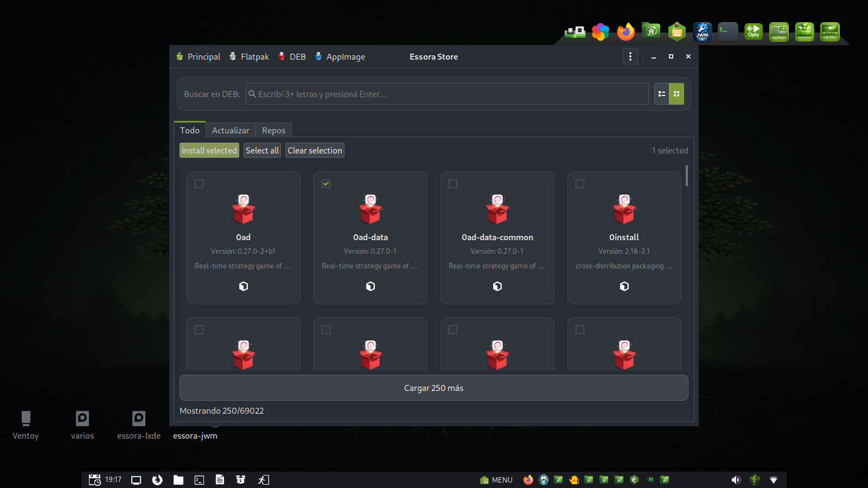
Task: Click the hexagon icon under 0ad
Action: tap(244, 286)
